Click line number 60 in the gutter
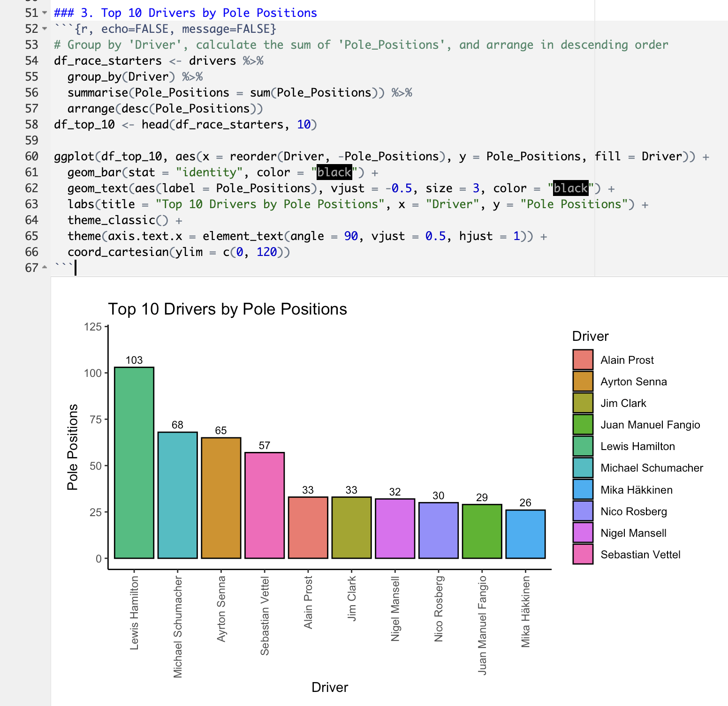728x706 pixels. (31, 156)
